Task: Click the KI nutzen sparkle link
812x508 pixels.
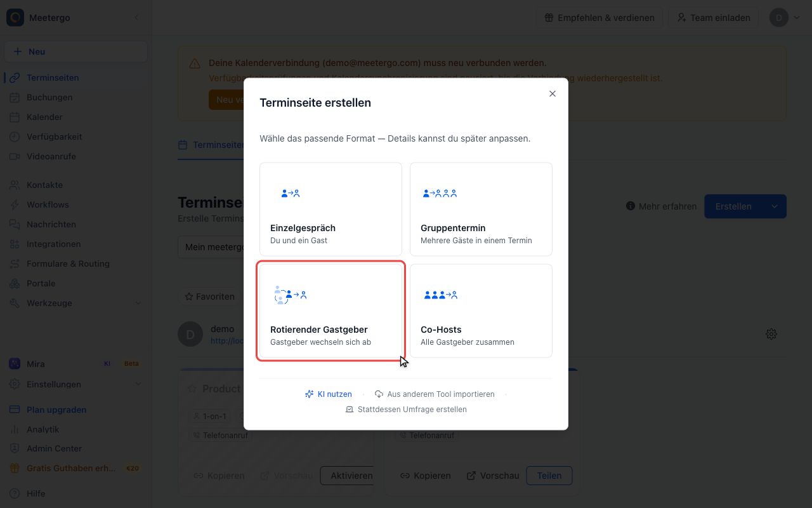Action: tap(328, 394)
